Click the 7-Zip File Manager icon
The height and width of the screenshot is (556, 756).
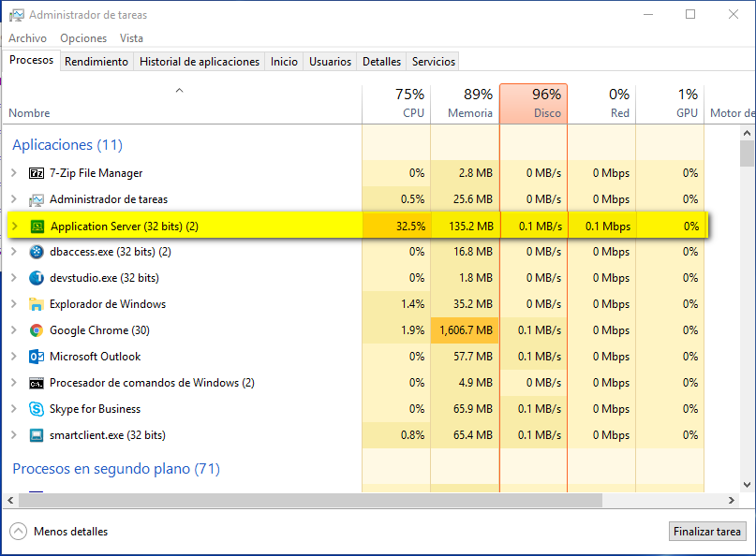pos(37,173)
